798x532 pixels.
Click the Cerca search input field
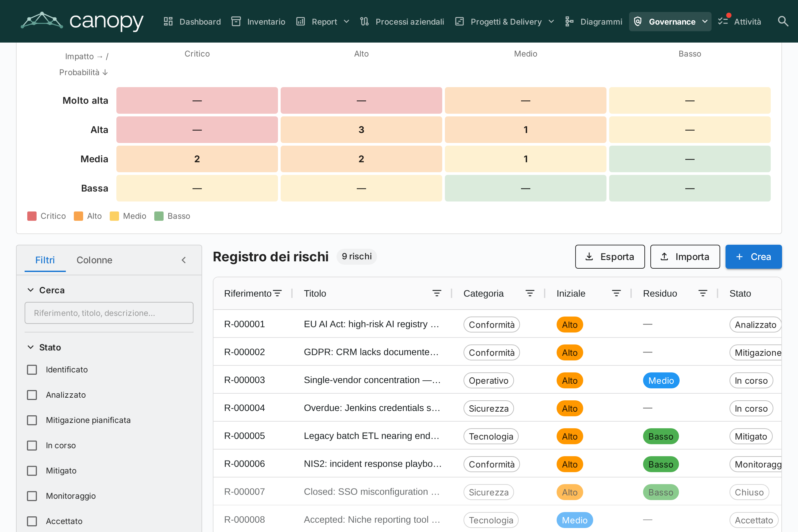pyautogui.click(x=109, y=313)
